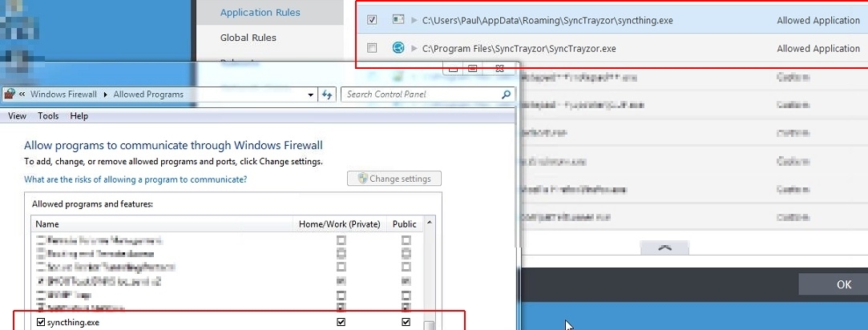Expand the SyncTrayzor.exe rule with its triangle
The image size is (868, 330).
point(414,49)
